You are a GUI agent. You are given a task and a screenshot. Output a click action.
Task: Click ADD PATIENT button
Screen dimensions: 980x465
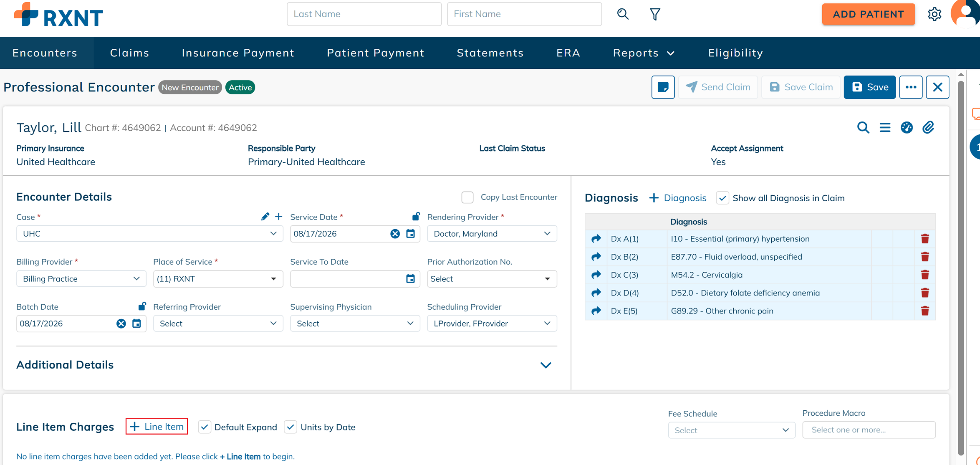pyautogui.click(x=869, y=14)
